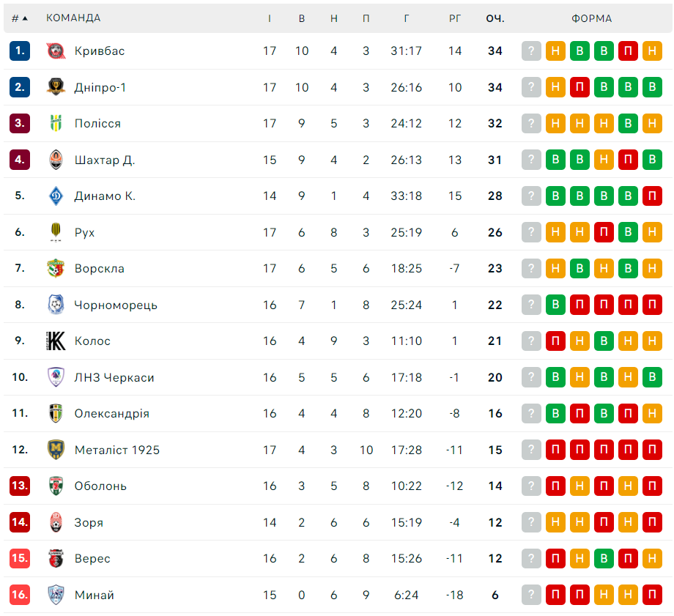Click the Кривбас team logo icon
Screen dimensions: 674x616
56,51
